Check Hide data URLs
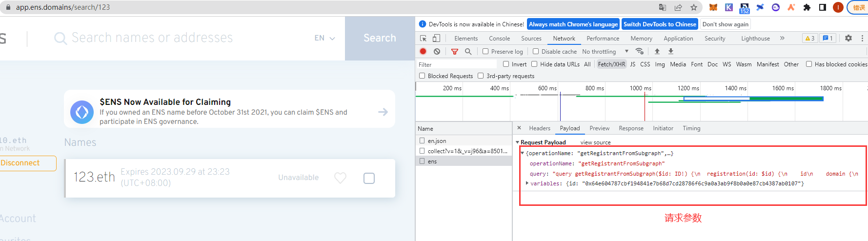Image resolution: width=868 pixels, height=241 pixels. coord(534,64)
